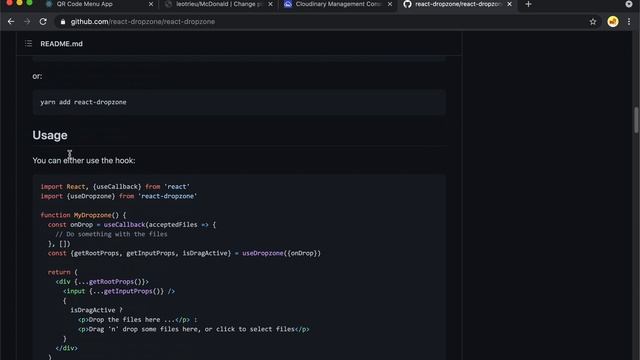
Task: Click the tab strip dropdown icon at far right
Action: click(x=629, y=4)
